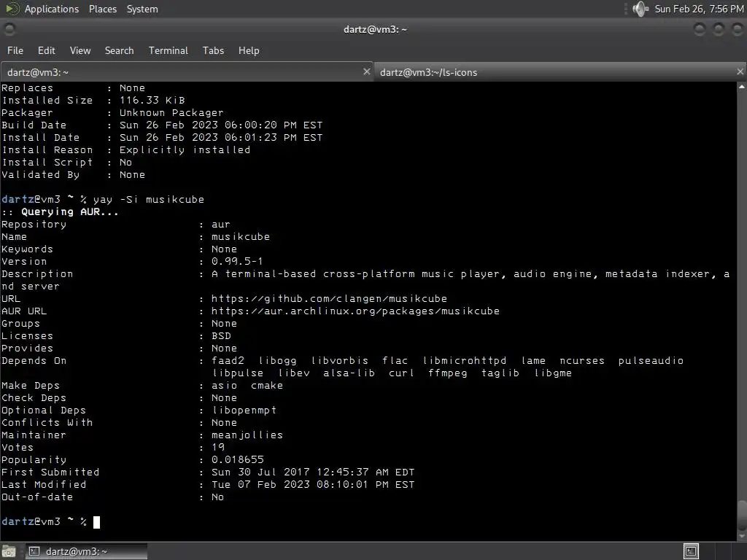Click the maintainer name meanjollies
This screenshot has width=747, height=560.
(x=247, y=435)
